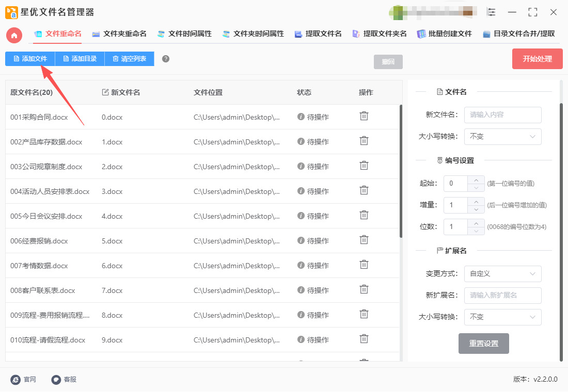Delete row 003公司规章制度.docx with trash icon
Viewport: 568px width, 392px height.
click(x=364, y=166)
